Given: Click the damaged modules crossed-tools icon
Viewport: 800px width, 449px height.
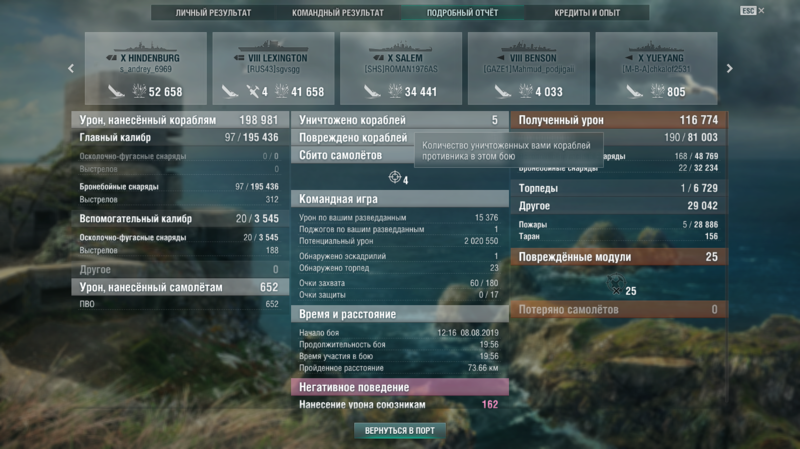Looking at the screenshot, I should click(615, 284).
